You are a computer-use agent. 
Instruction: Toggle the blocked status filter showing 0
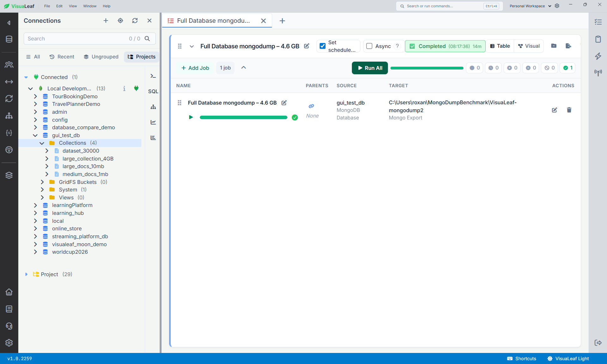[x=549, y=68]
